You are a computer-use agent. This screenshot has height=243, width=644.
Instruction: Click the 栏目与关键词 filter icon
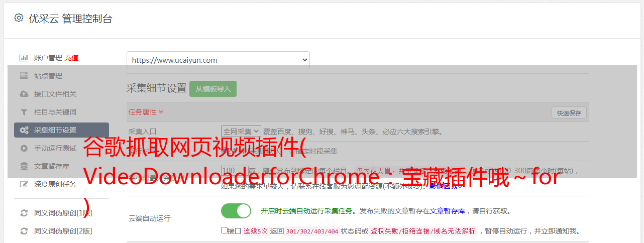[x=24, y=112]
